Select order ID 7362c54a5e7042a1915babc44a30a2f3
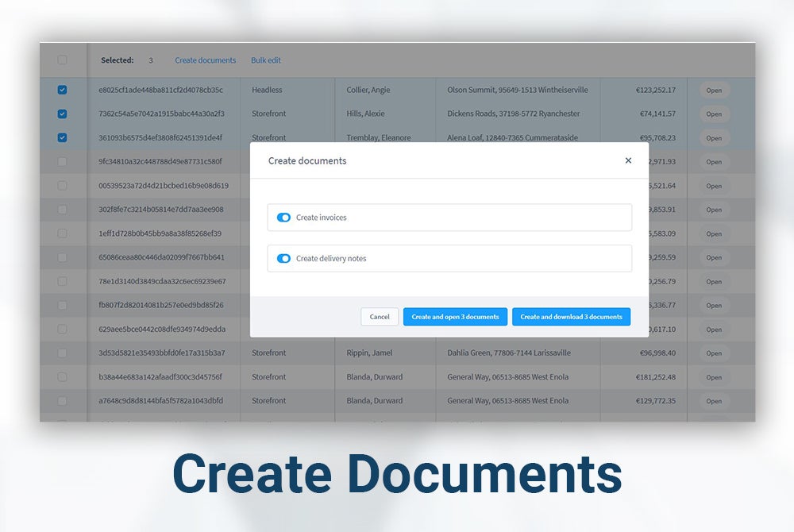Viewport: 794px width, 532px height. 161,114
